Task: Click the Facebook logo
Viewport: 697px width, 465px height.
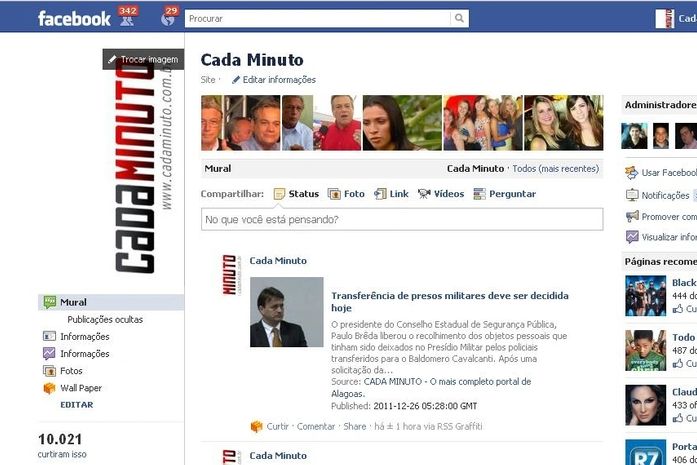Action: [74, 19]
